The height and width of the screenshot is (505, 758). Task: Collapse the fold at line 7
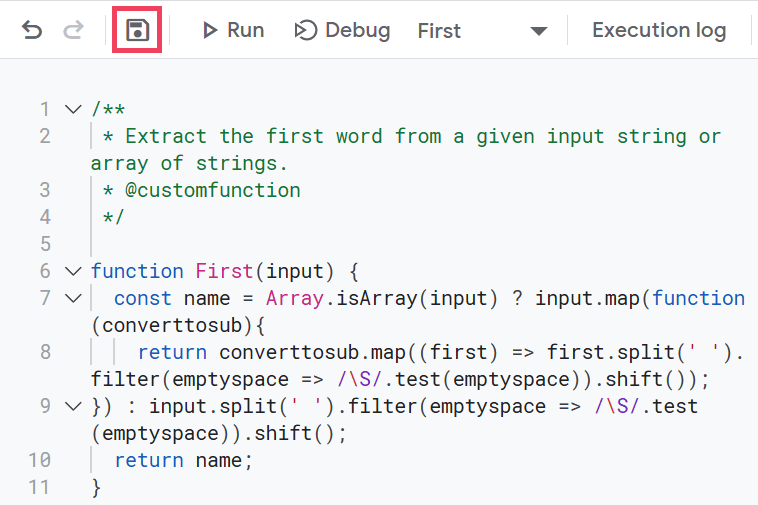tap(73, 298)
